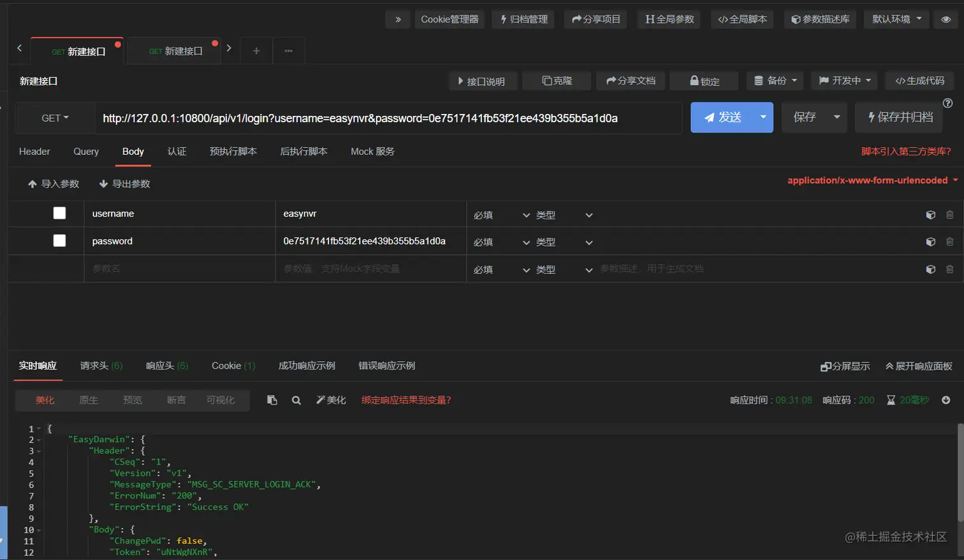The width and height of the screenshot is (964, 560).
Task: Click the request URL input field
Action: pyautogui.click(x=388, y=118)
